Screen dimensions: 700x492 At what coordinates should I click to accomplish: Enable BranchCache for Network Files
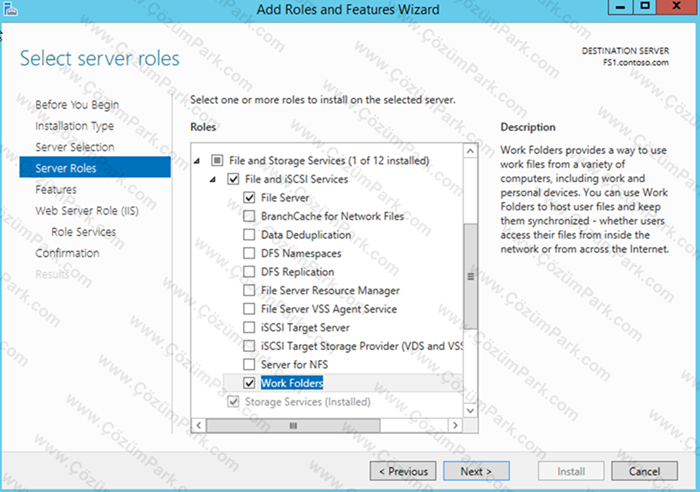click(x=249, y=216)
